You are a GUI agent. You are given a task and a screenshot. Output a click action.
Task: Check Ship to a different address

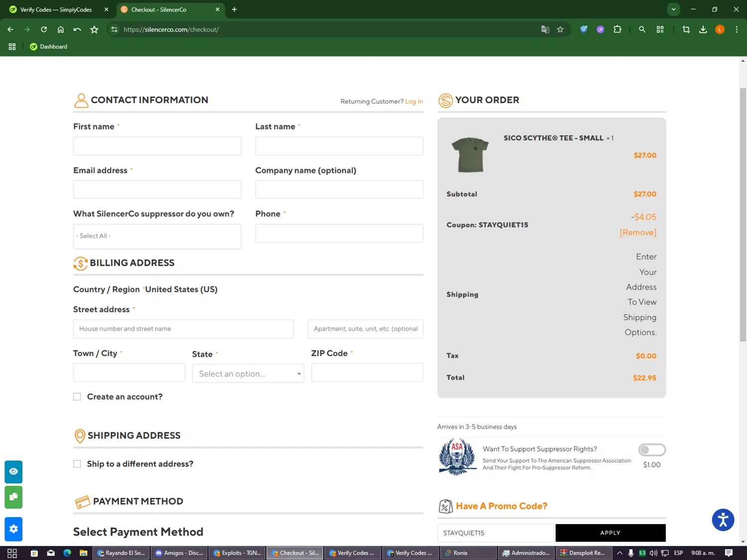(77, 464)
